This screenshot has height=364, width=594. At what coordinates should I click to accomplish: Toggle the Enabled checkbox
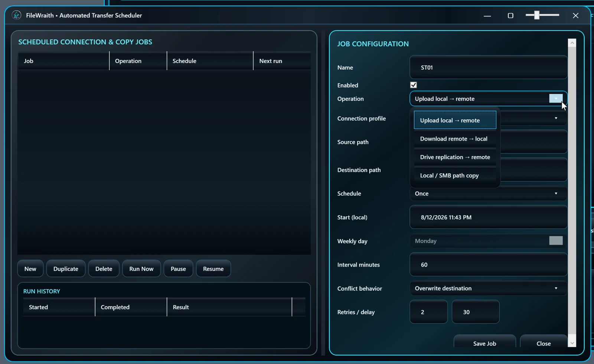pyautogui.click(x=413, y=85)
